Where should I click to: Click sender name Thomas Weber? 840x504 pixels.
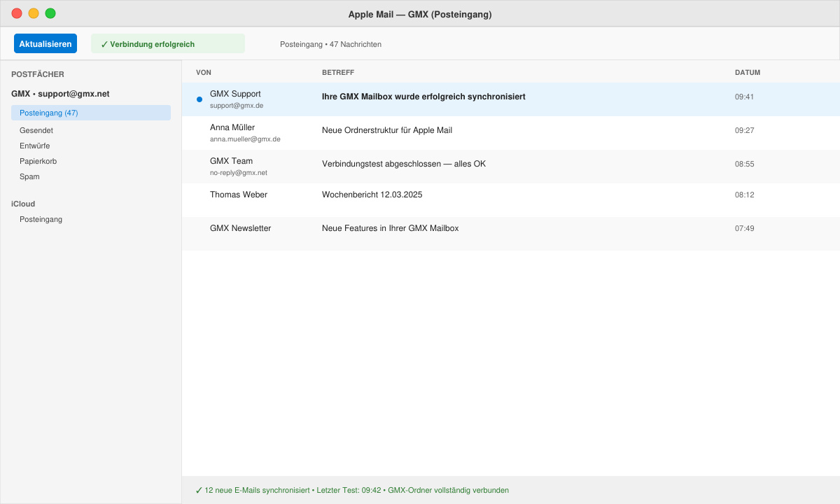tap(239, 195)
